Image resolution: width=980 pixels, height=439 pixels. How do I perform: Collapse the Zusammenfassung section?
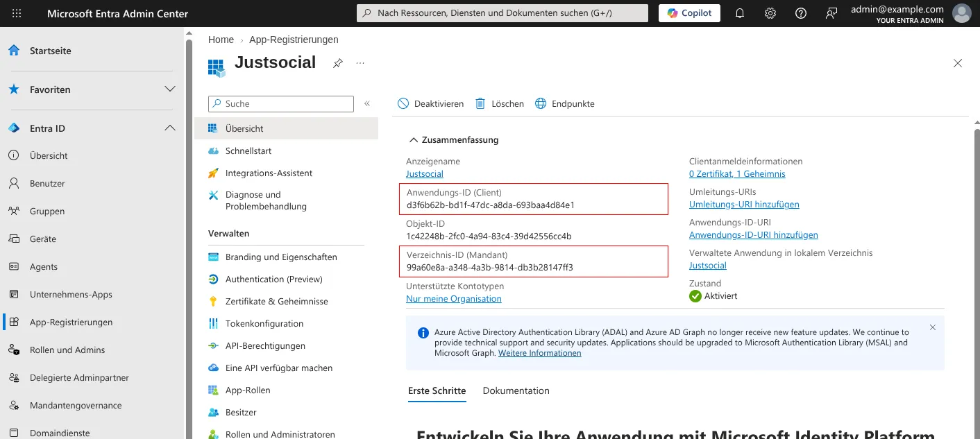pos(414,139)
